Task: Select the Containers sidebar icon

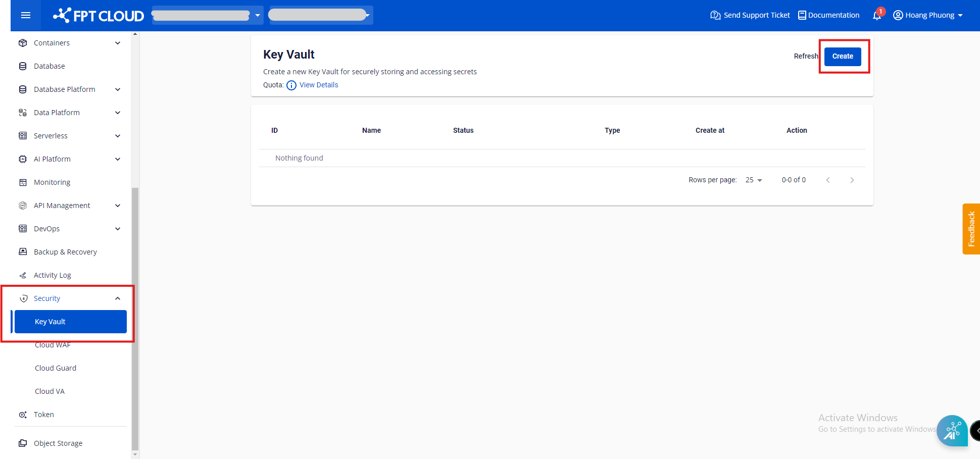Action: (23, 43)
